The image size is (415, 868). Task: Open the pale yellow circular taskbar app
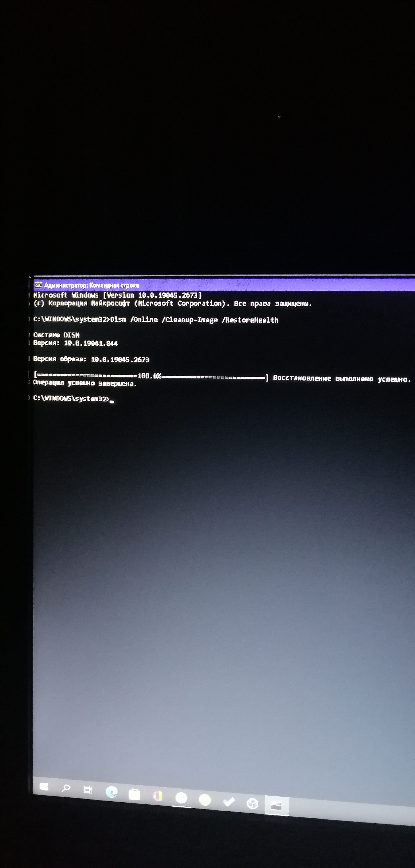point(205,800)
